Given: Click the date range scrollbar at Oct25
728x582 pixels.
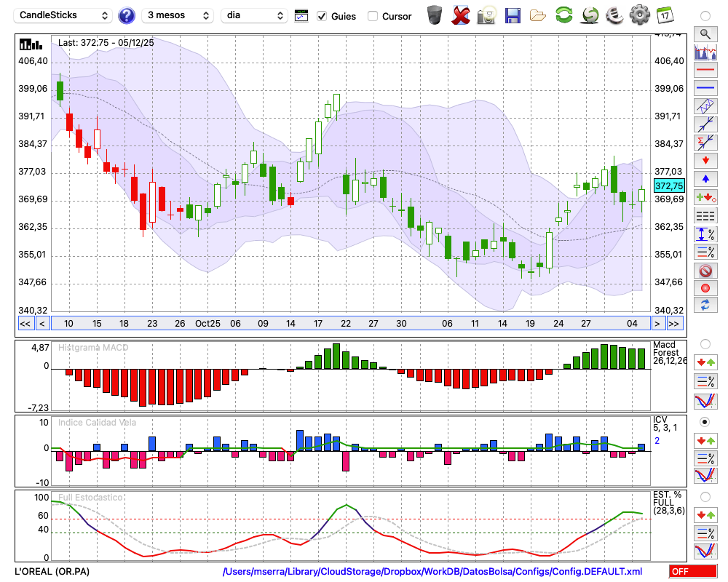Looking at the screenshot, I should tap(207, 324).
